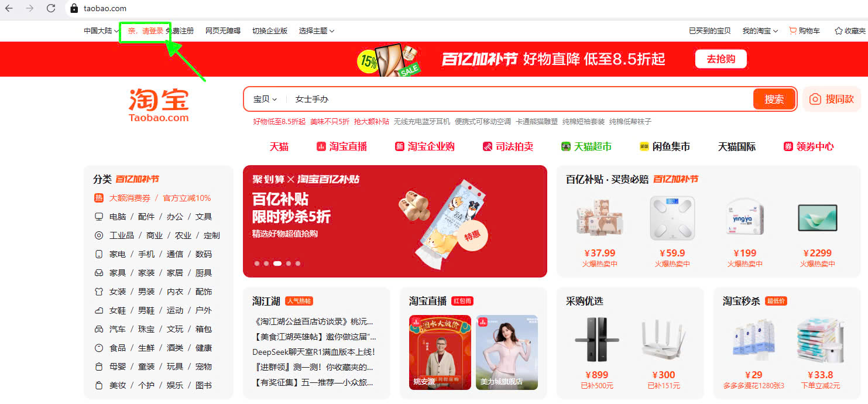Expand the 宝贝 search type selector
The height and width of the screenshot is (404, 868).
[265, 100]
